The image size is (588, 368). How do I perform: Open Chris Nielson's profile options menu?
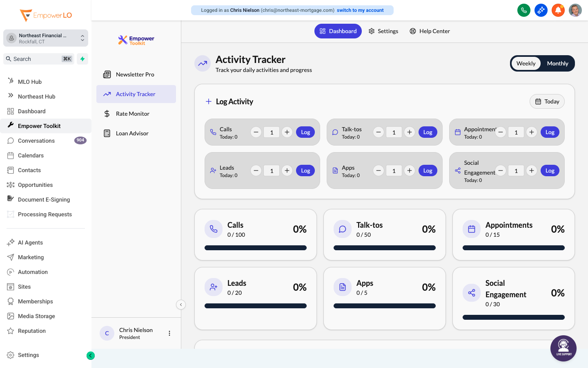click(169, 333)
